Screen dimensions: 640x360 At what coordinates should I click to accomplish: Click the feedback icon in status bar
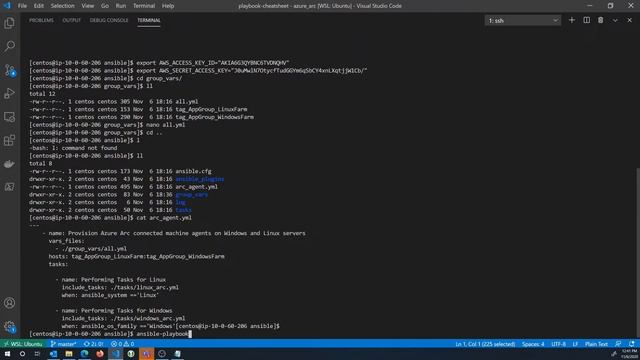(x=618, y=344)
